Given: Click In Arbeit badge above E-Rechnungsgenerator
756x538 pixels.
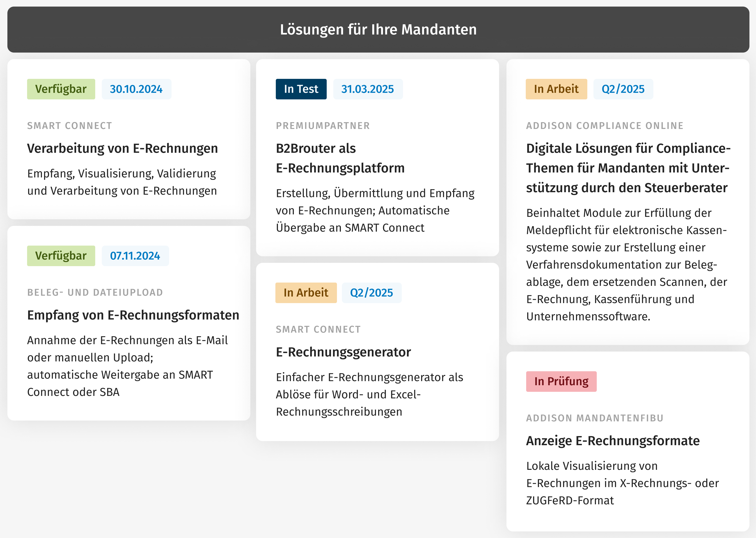Looking at the screenshot, I should coord(306,293).
